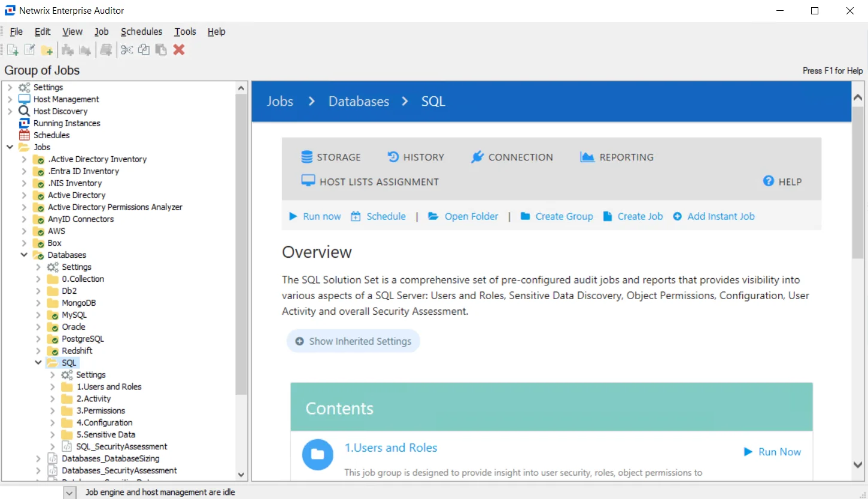The width and height of the screenshot is (868, 499).
Task: Click the Schedule action link
Action: [x=378, y=217]
